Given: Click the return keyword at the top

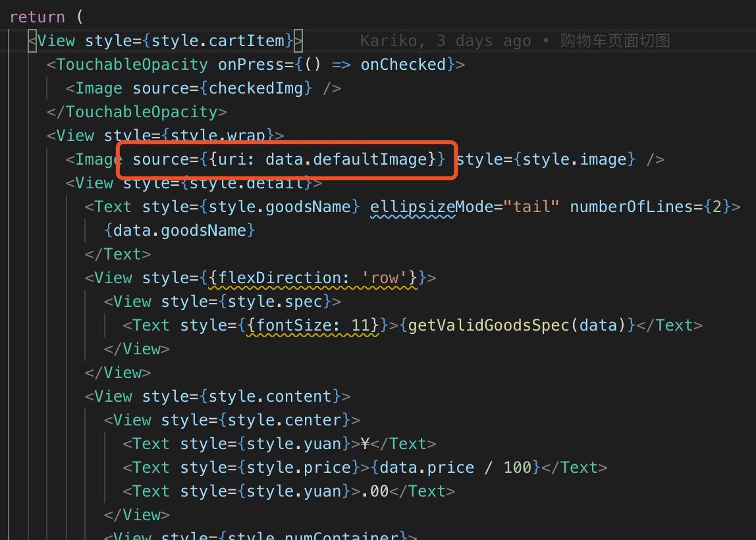Looking at the screenshot, I should tap(36, 16).
